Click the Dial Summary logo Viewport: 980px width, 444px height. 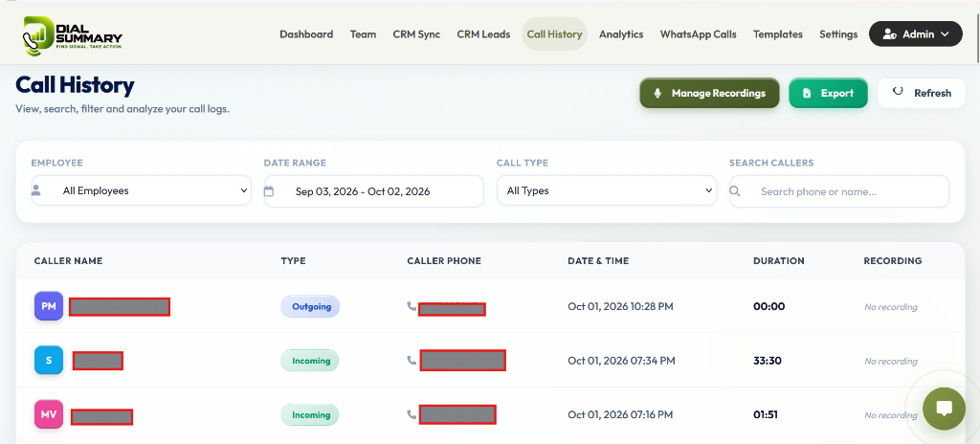73,36
